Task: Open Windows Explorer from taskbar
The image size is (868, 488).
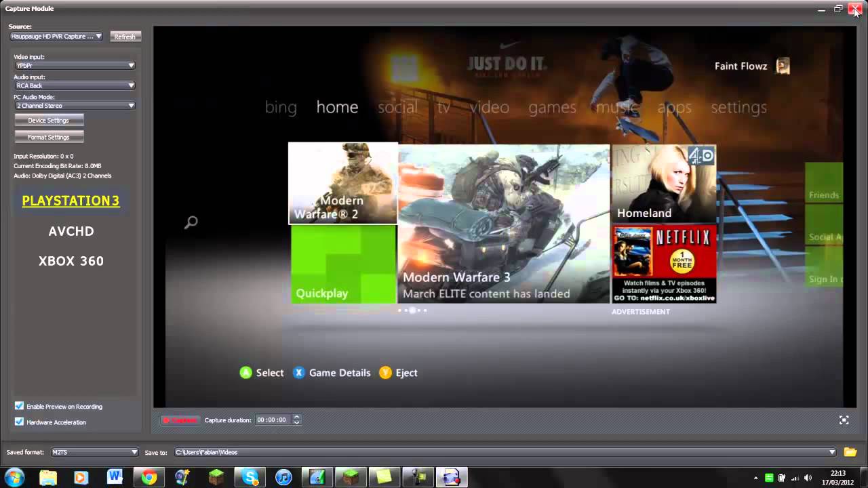Action: (x=48, y=478)
